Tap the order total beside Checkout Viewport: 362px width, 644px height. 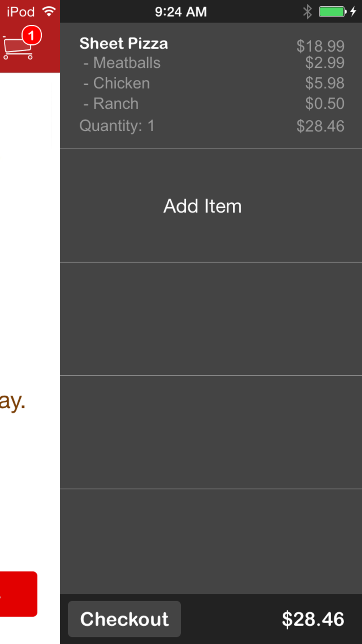point(313,619)
